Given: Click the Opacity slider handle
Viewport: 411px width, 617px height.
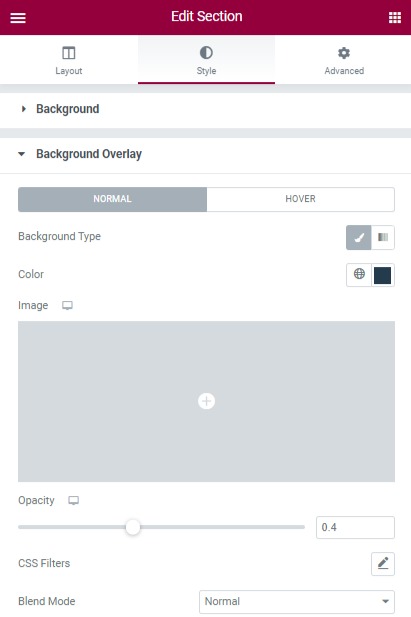Looking at the screenshot, I should [x=133, y=527].
